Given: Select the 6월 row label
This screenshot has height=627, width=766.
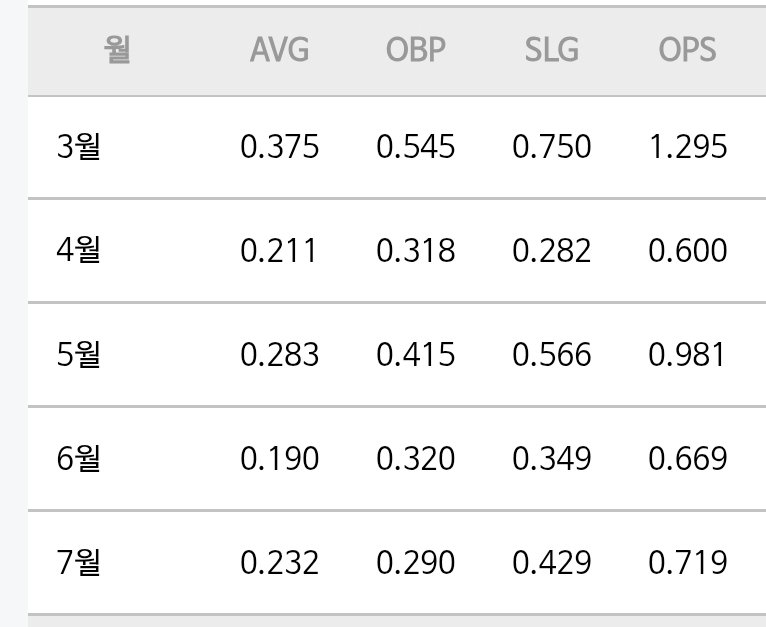Looking at the screenshot, I should (x=78, y=458).
